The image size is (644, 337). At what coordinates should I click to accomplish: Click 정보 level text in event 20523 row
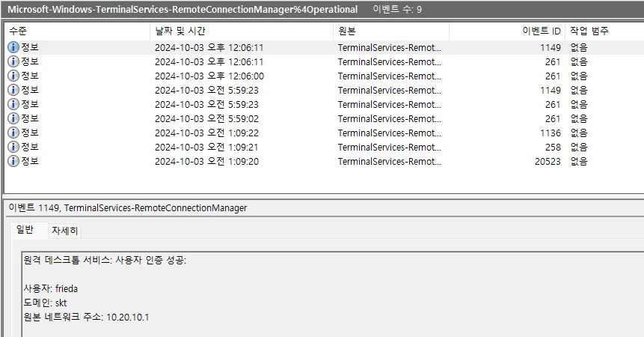[30, 161]
